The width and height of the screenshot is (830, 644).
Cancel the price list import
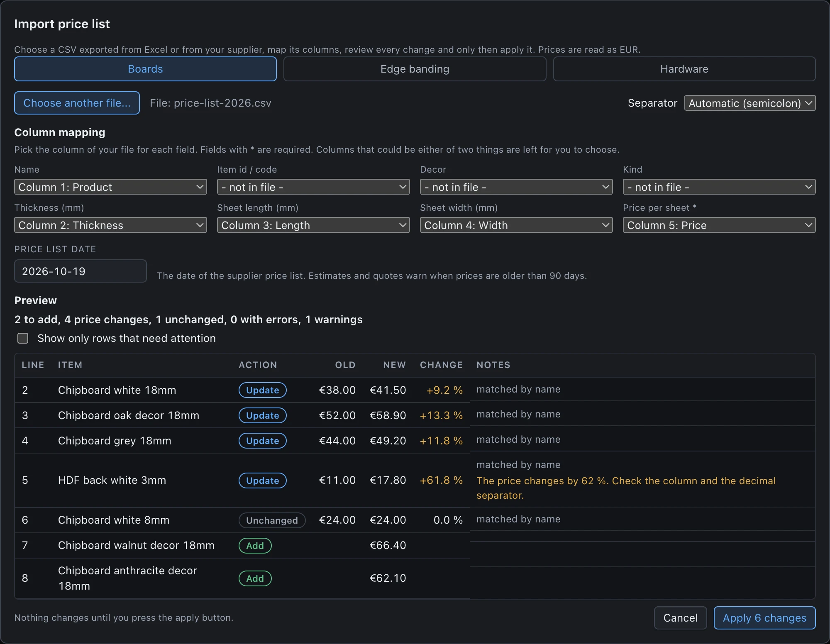[x=681, y=618]
